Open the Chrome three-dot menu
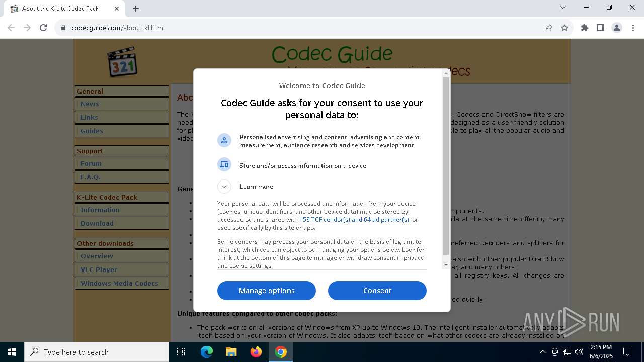The height and width of the screenshot is (362, 644). click(633, 28)
